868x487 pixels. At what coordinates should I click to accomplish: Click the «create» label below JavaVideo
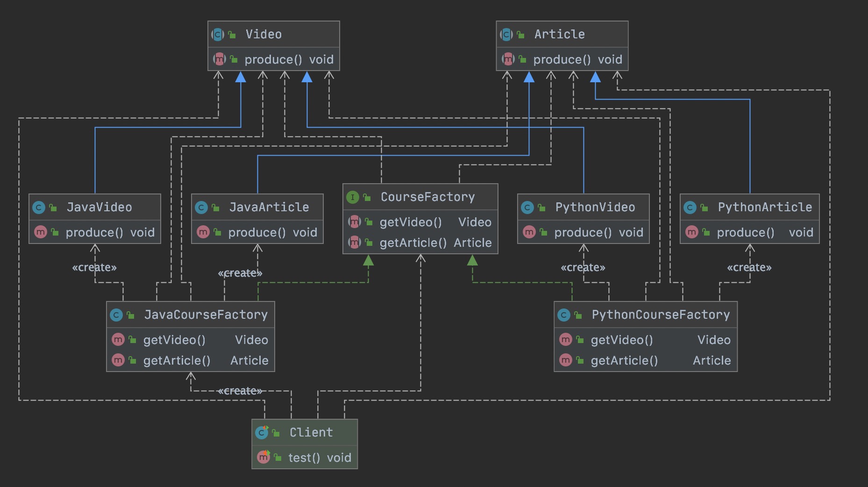coord(94,267)
